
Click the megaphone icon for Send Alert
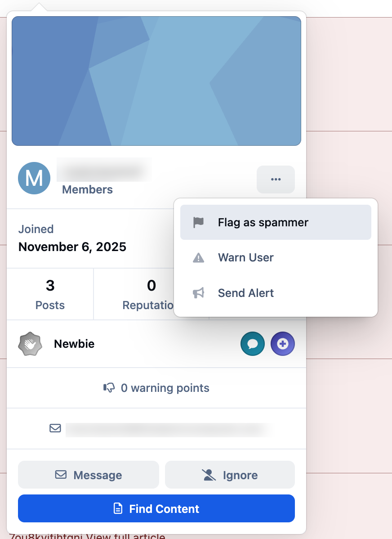pyautogui.click(x=198, y=293)
